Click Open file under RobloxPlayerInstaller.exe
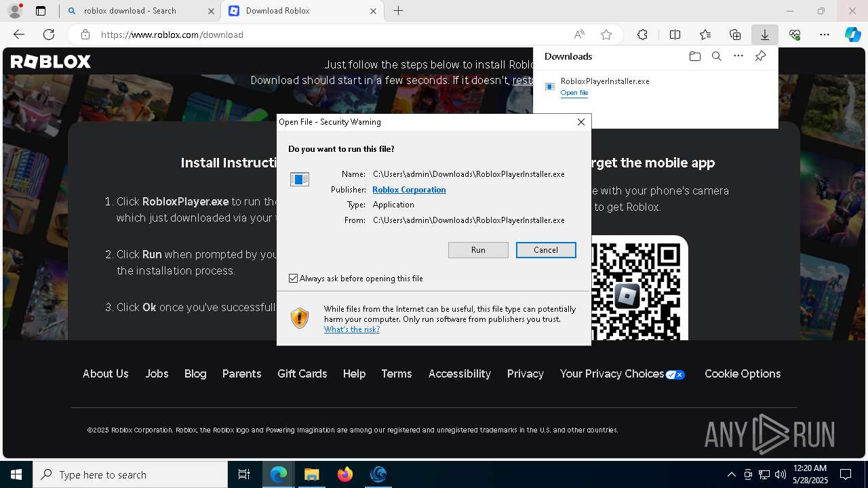Screen dimensions: 868x488 click(x=574, y=93)
